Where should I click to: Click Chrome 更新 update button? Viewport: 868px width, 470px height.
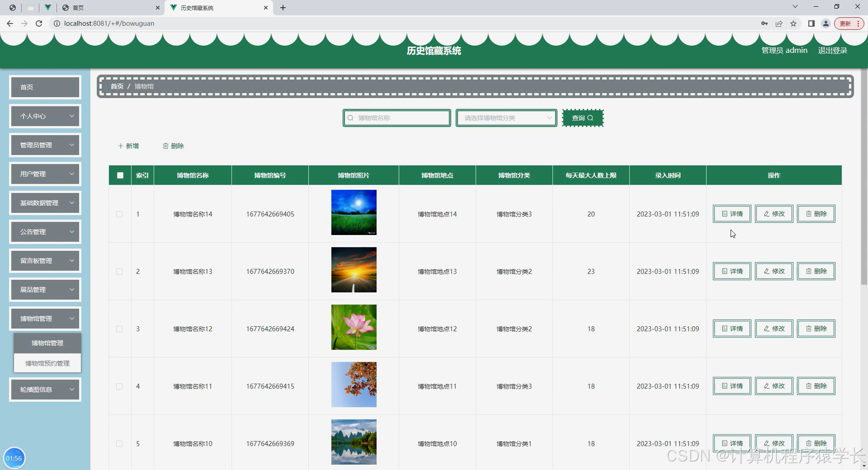click(849, 23)
